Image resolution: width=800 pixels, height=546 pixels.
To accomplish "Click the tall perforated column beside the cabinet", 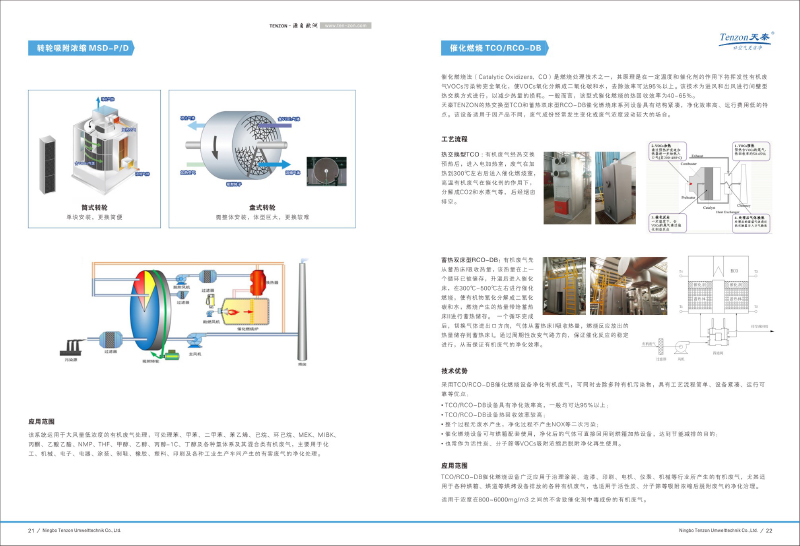I will click(47, 164).
